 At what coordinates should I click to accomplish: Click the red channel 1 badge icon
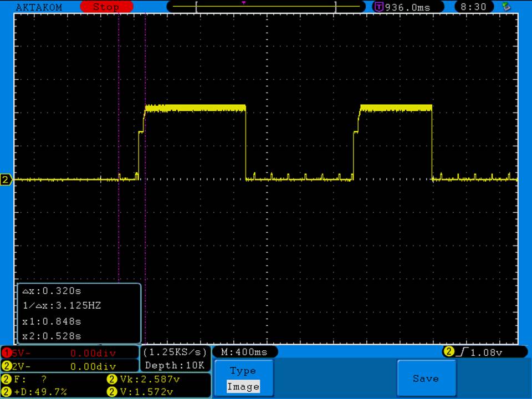[6, 352]
